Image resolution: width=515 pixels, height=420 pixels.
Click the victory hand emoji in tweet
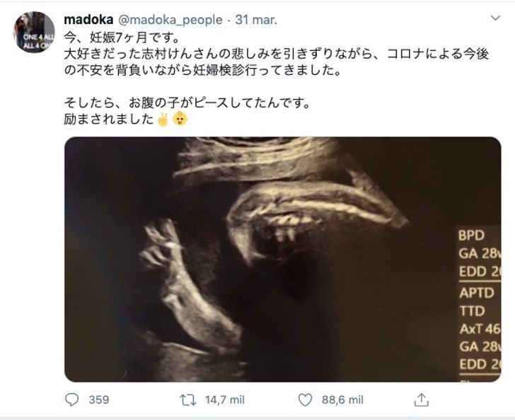(163, 119)
